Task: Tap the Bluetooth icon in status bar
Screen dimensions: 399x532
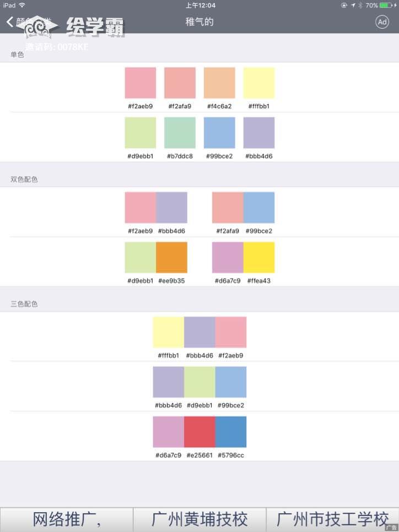Action: [360, 6]
